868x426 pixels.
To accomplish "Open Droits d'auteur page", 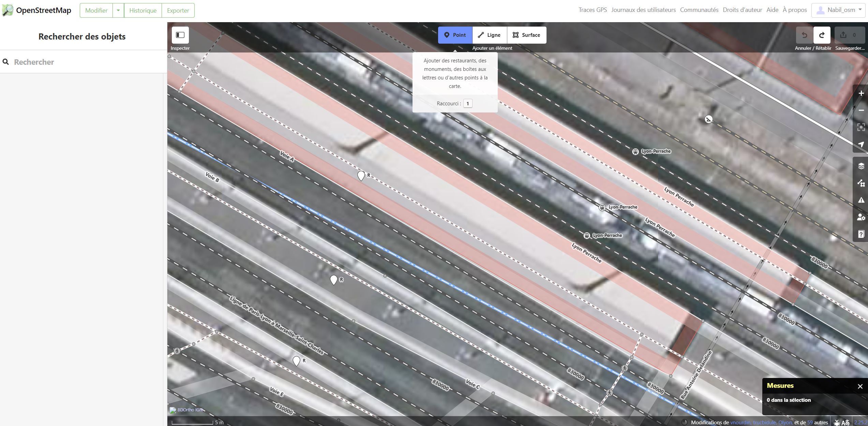I will tap(742, 10).
